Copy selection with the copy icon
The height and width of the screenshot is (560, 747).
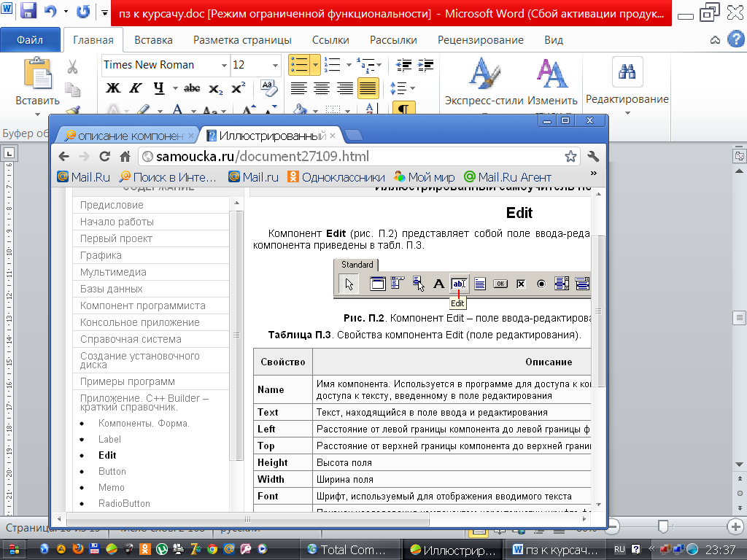tap(72, 90)
